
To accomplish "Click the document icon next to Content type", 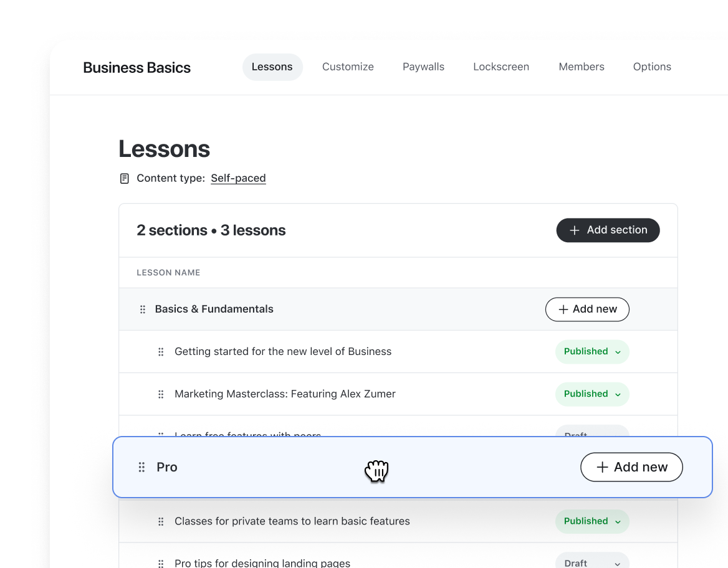I will point(124,178).
